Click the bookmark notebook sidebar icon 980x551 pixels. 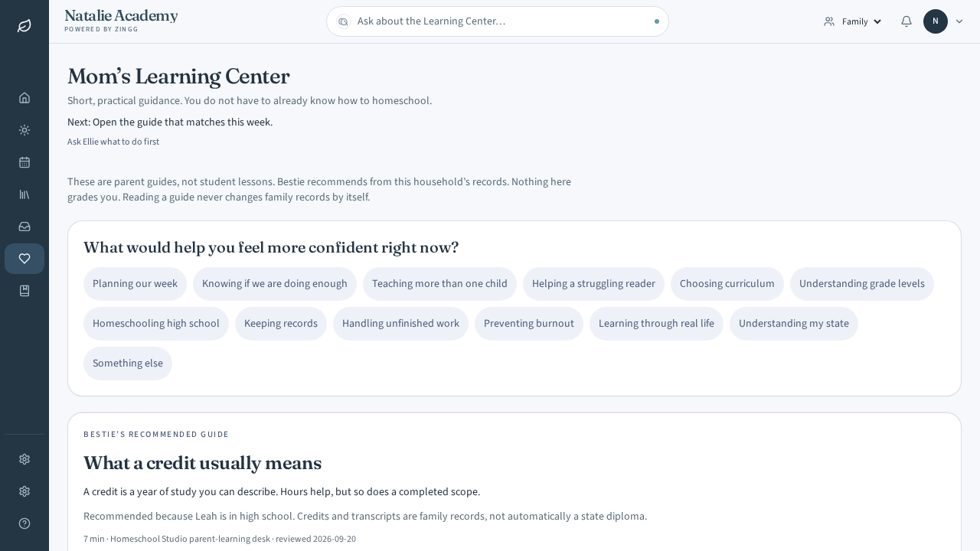(24, 291)
